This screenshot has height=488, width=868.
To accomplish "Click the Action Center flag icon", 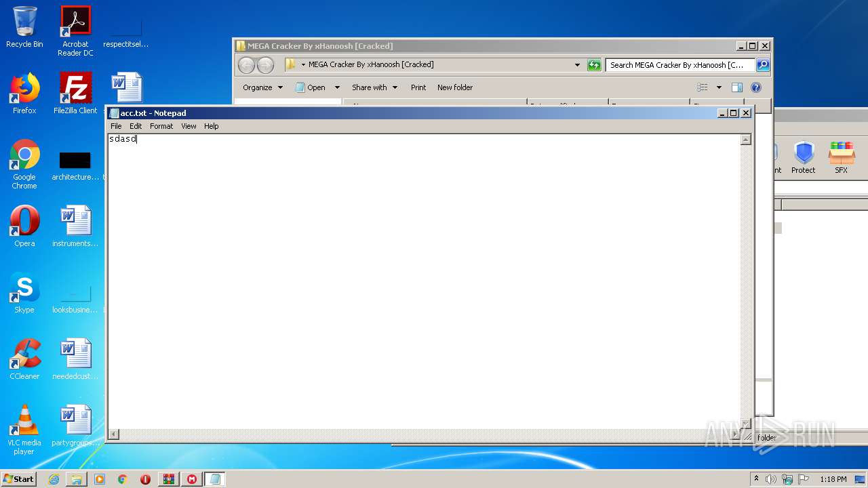I will (804, 479).
